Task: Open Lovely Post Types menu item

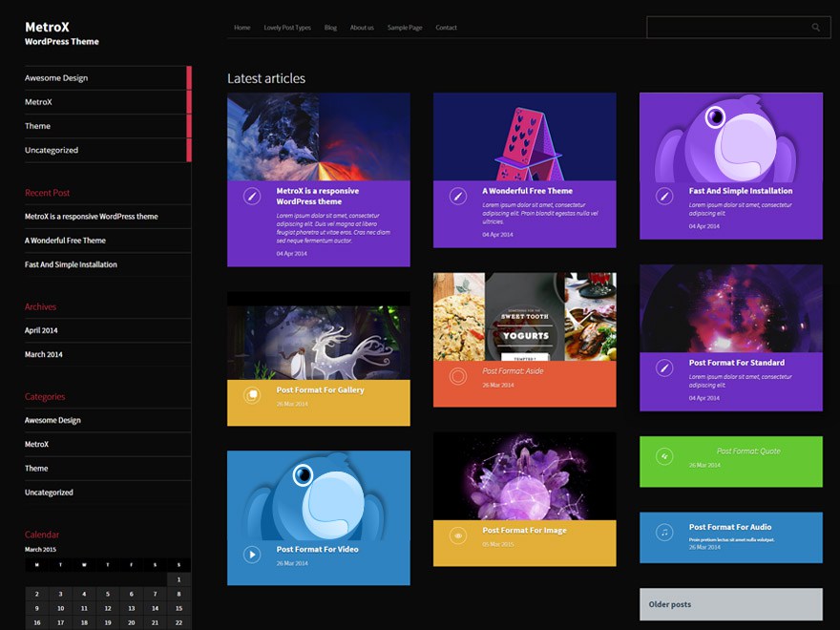Action: pos(287,28)
